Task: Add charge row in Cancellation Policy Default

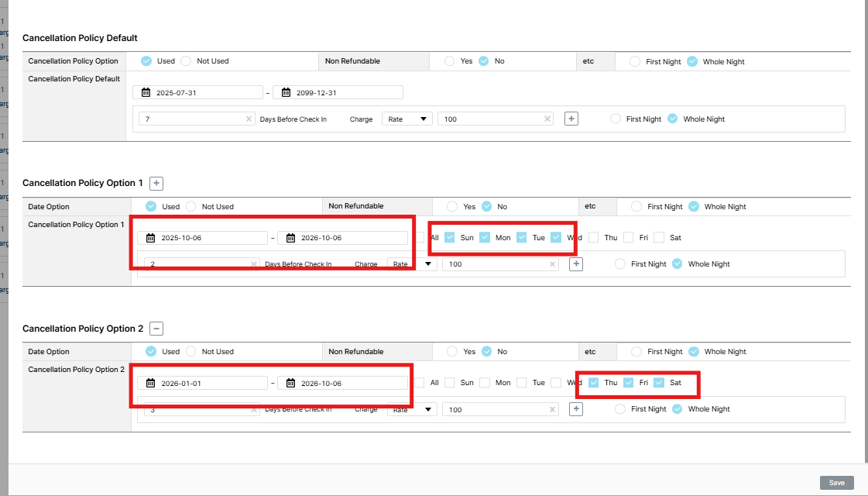Action: coord(571,119)
